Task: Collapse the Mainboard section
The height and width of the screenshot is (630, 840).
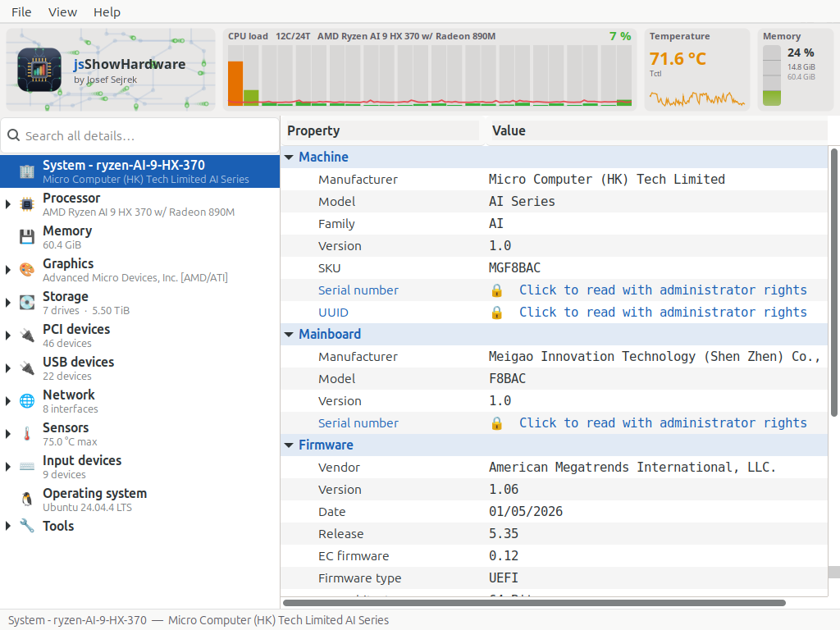Action: pyautogui.click(x=289, y=335)
